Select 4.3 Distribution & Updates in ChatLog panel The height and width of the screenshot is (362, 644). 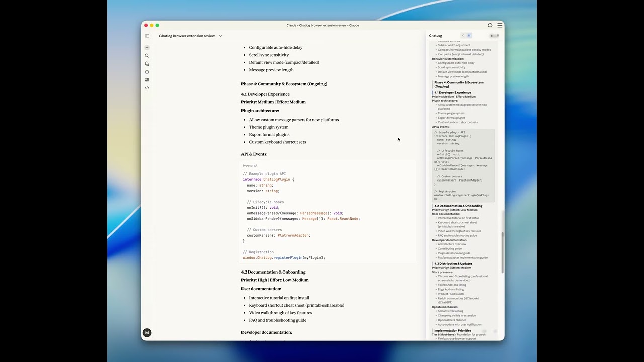pyautogui.click(x=453, y=263)
